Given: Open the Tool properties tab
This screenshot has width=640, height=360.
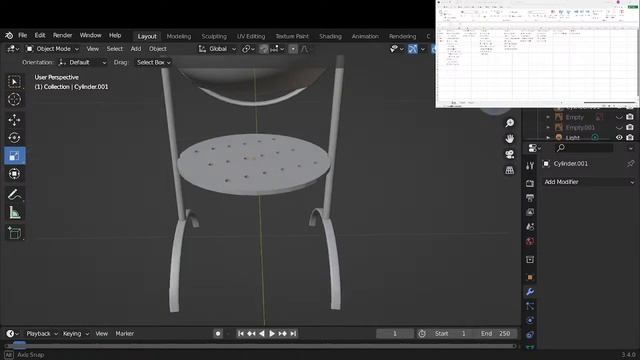Looking at the screenshot, I should point(530,165).
